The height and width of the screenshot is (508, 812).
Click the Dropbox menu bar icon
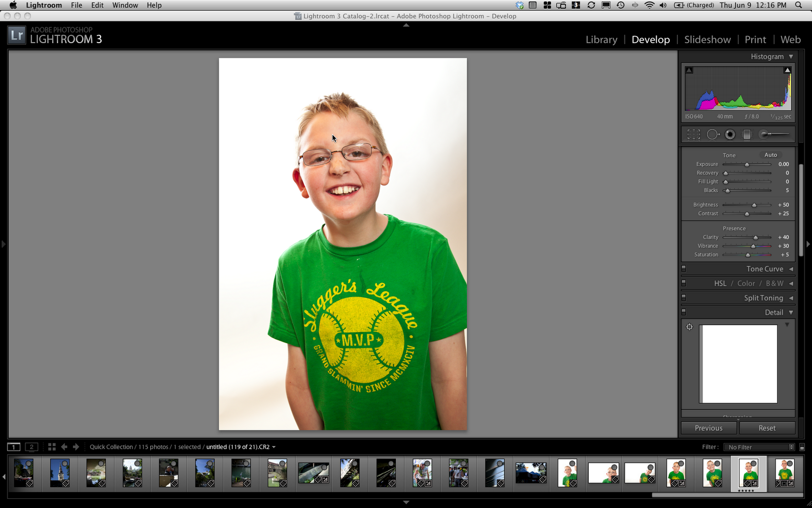519,5
